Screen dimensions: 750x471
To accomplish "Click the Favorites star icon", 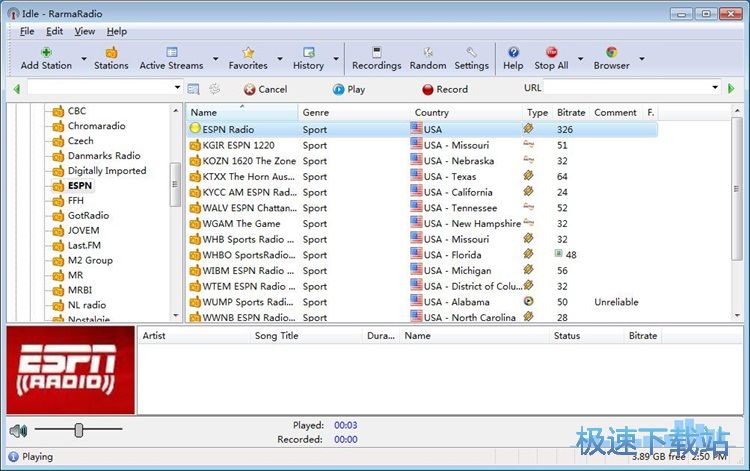I will coord(247,52).
